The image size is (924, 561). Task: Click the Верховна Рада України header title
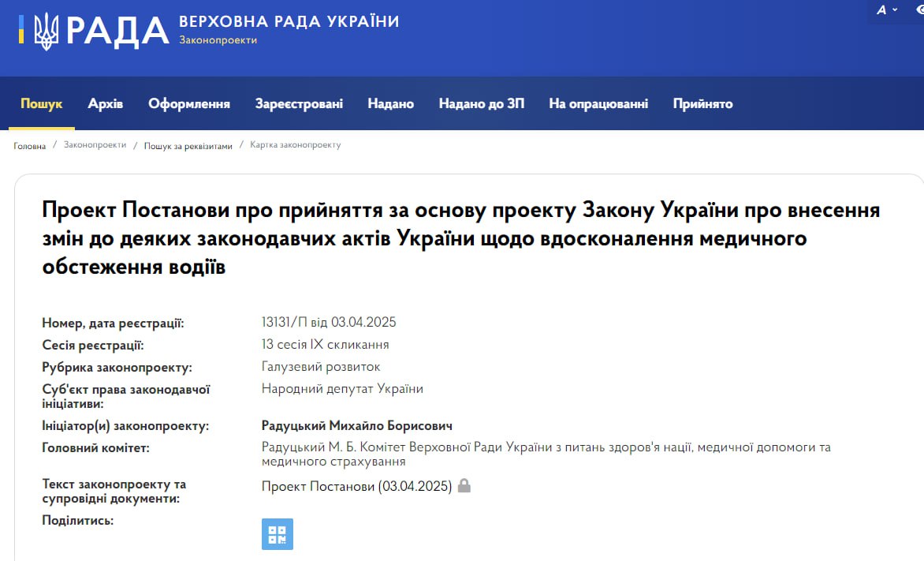click(289, 21)
